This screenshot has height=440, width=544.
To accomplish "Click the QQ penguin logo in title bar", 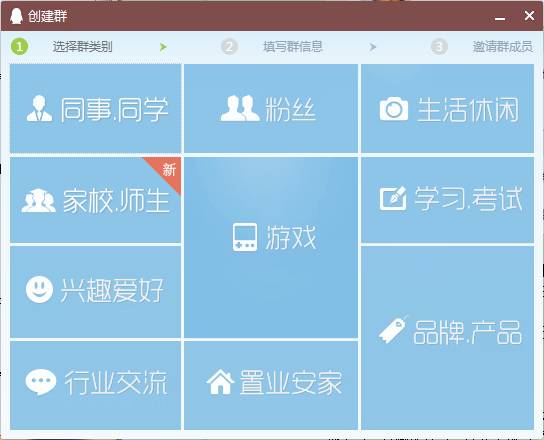I will pyautogui.click(x=16, y=16).
